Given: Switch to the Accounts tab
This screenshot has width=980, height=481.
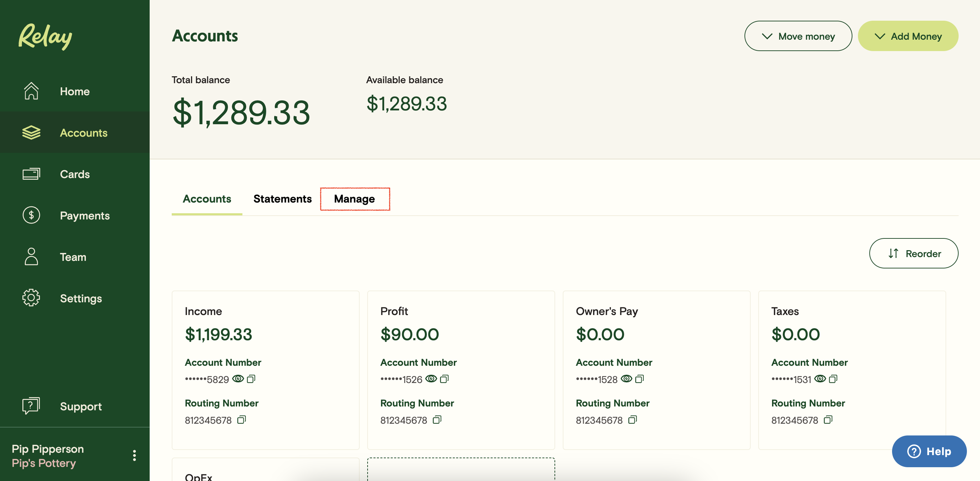Looking at the screenshot, I should pyautogui.click(x=207, y=199).
